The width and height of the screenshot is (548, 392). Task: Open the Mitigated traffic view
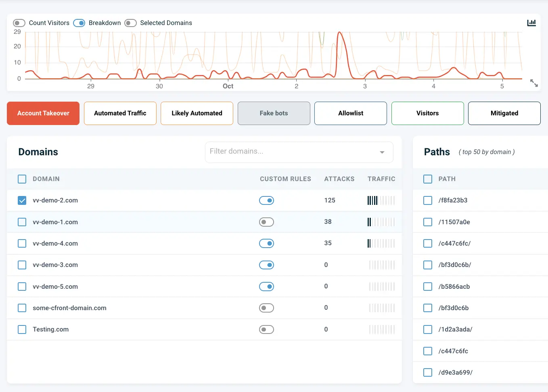[x=504, y=113]
